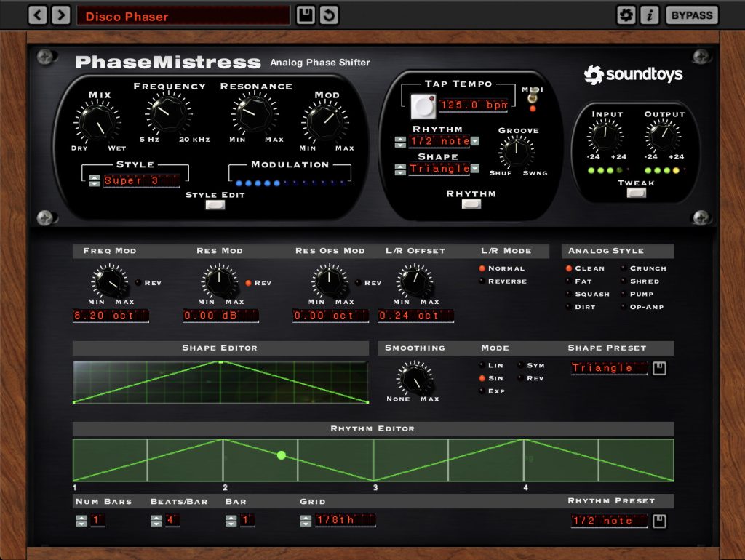Screen dimensions: 745x560
Task: Open the info 'i' icon
Action: point(649,15)
